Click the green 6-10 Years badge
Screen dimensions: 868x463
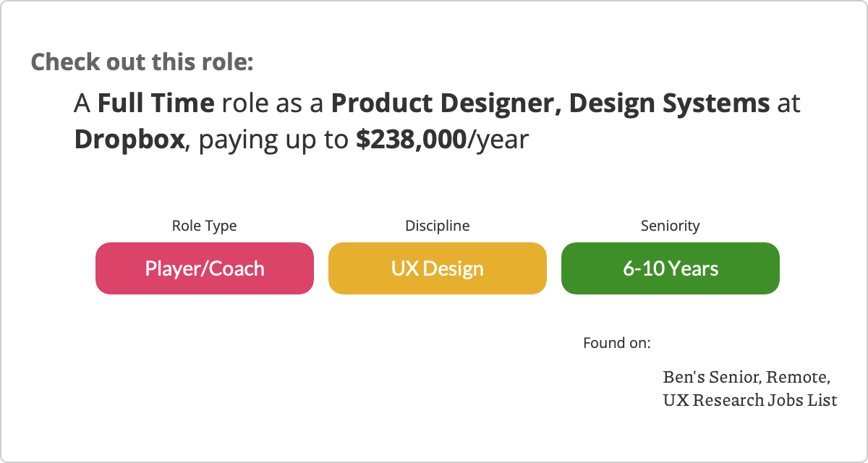tap(670, 268)
